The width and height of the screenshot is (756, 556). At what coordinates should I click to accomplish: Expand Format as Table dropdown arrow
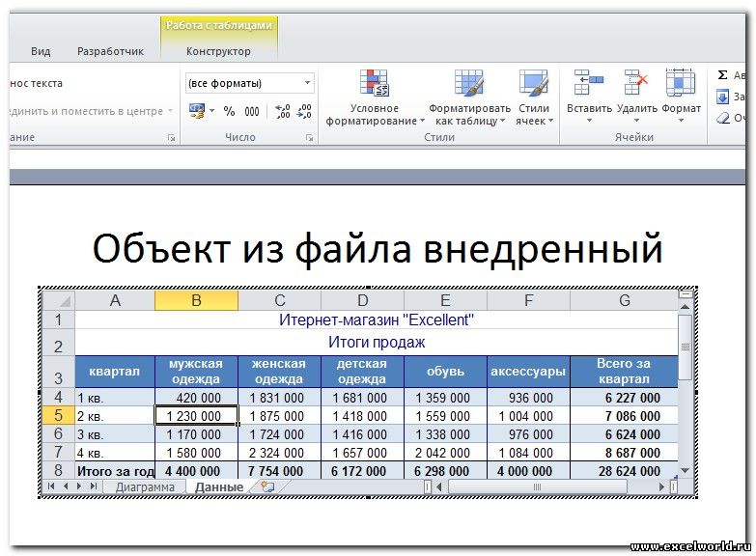pos(502,121)
